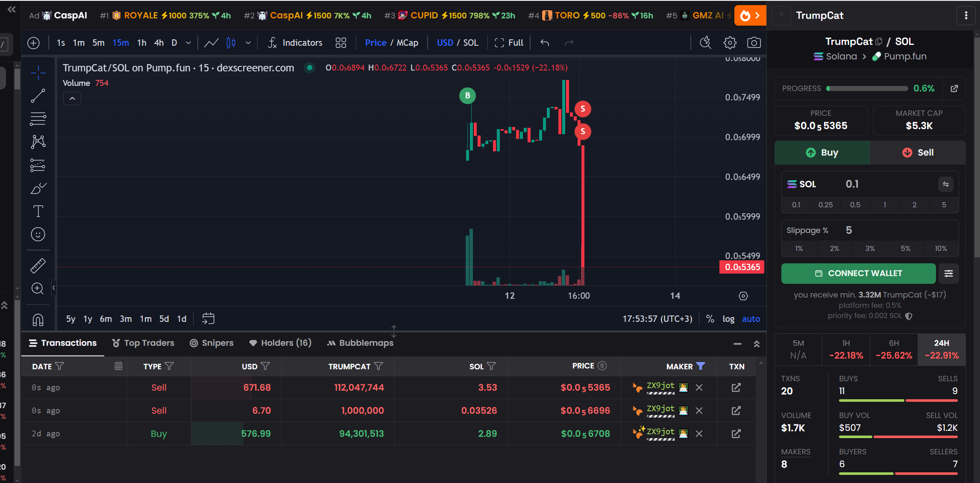Screen dimensions: 980x483
Task: Open the emoji icons tool
Action: [38, 234]
